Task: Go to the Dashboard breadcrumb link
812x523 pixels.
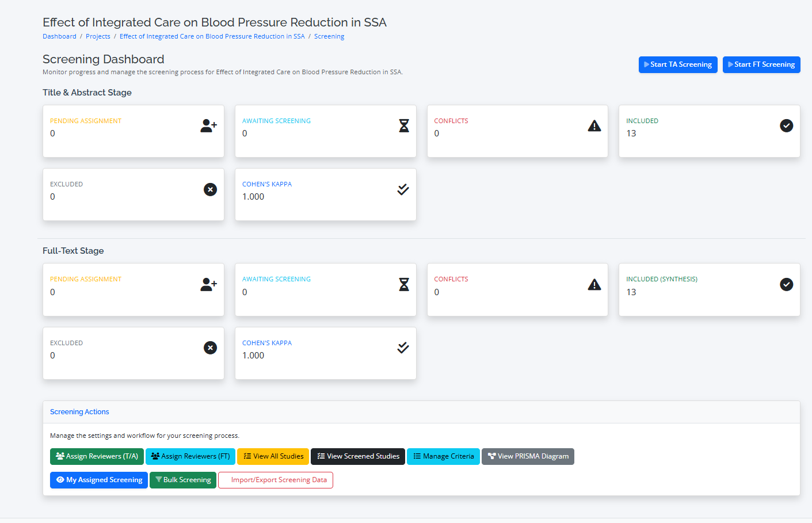Action: (x=59, y=36)
